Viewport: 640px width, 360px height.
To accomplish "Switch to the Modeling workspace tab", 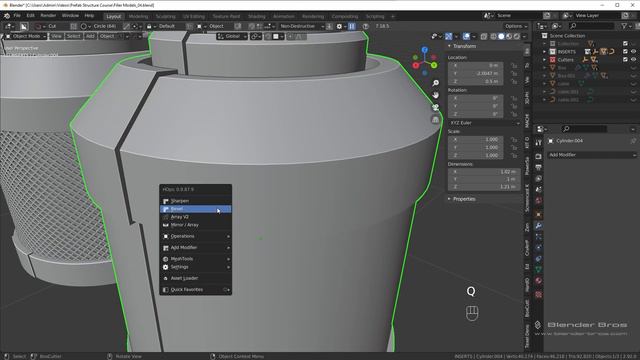I will coord(138,16).
